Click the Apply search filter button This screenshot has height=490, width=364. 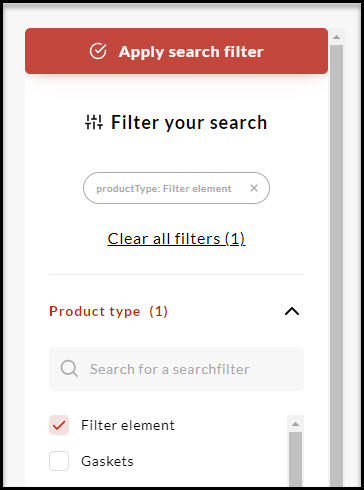pyautogui.click(x=176, y=51)
